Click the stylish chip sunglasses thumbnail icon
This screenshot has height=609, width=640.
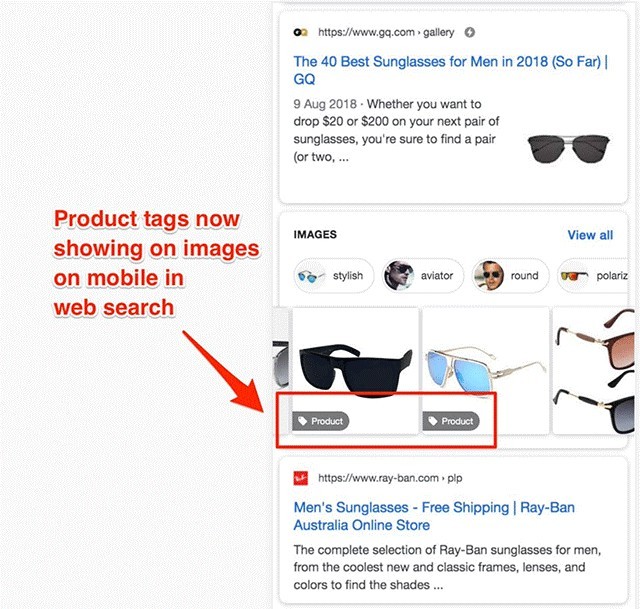[311, 276]
